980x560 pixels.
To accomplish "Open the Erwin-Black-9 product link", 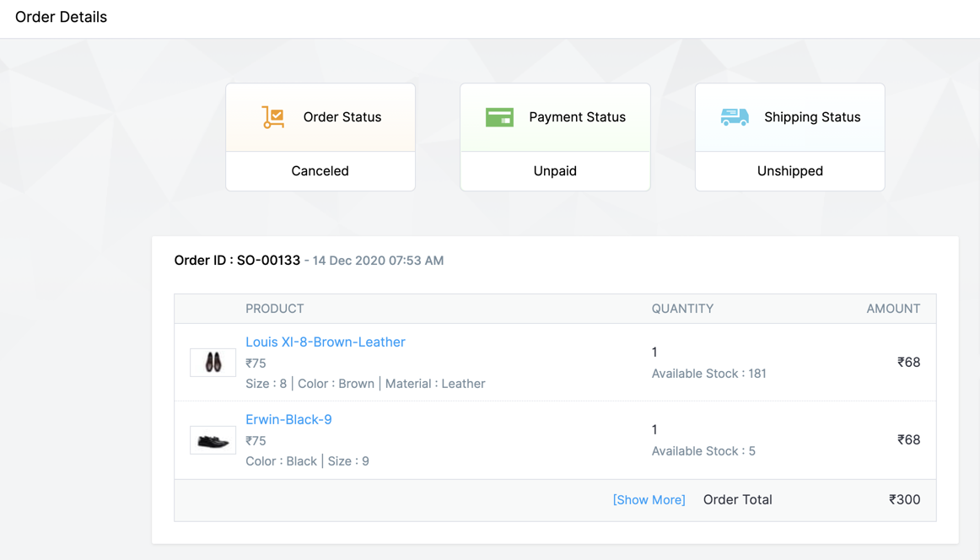I will [288, 419].
